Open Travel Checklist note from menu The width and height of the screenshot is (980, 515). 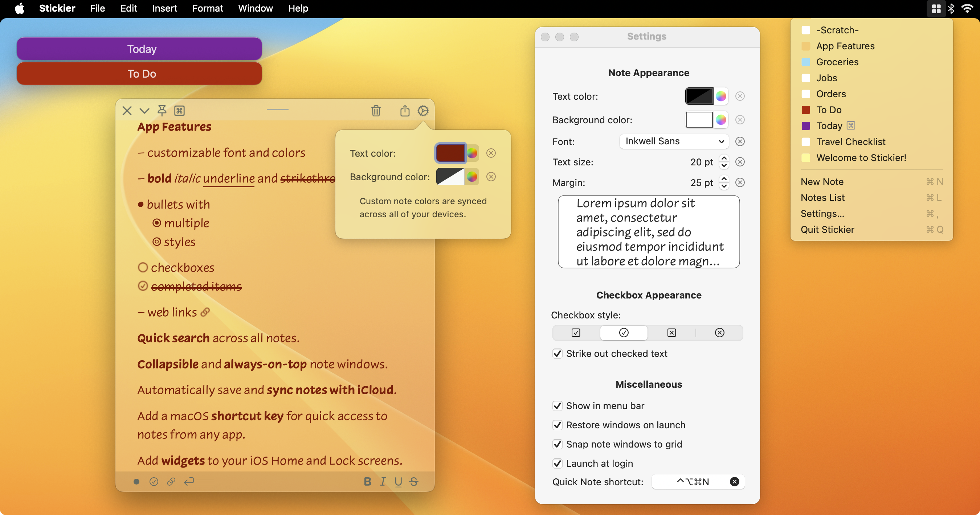pyautogui.click(x=871, y=142)
